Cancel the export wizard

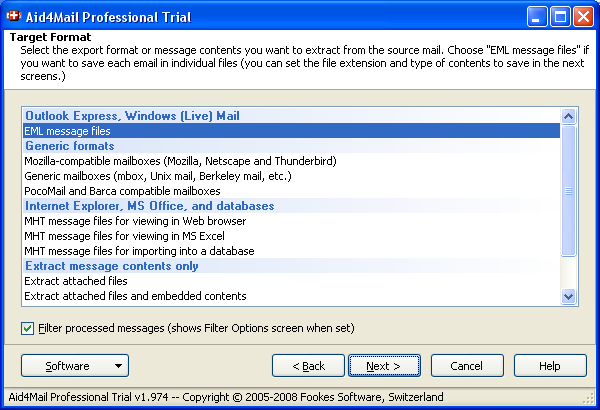(x=467, y=366)
